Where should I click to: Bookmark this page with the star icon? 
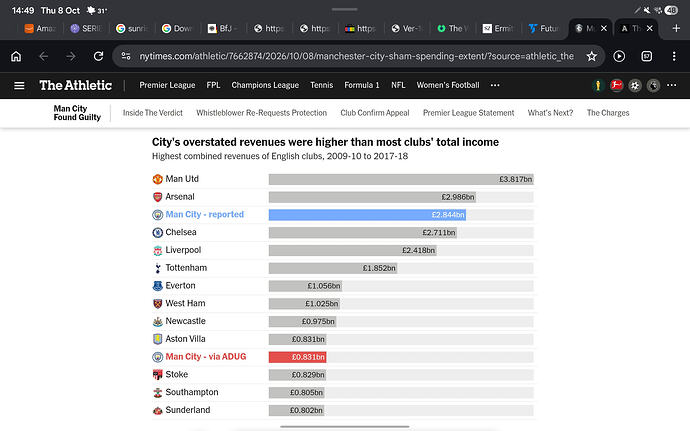tap(591, 56)
